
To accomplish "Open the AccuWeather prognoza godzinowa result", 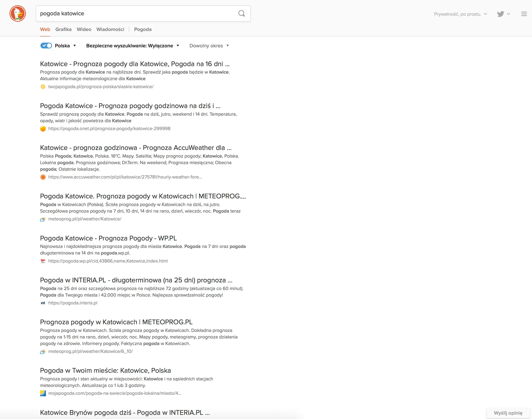I will click(136, 148).
